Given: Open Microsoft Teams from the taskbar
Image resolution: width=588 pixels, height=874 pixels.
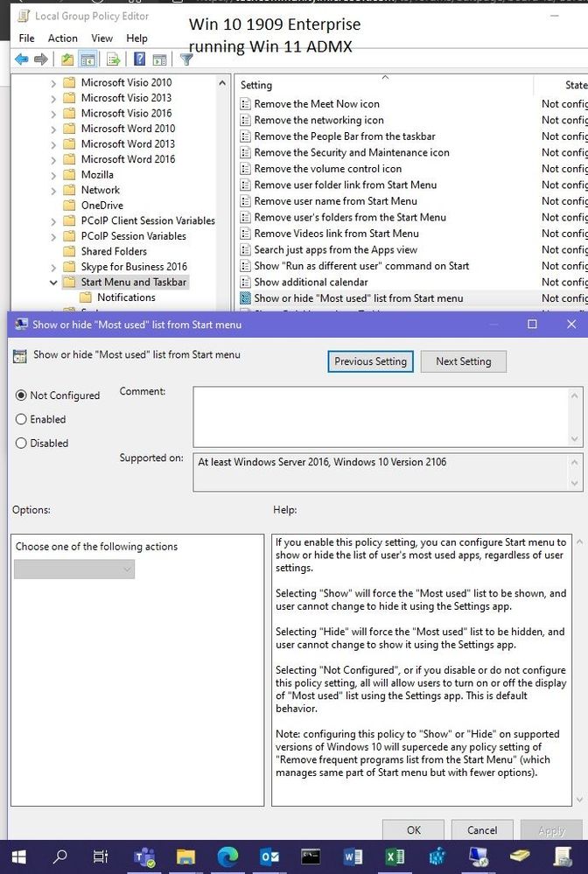Looking at the screenshot, I should (145, 857).
